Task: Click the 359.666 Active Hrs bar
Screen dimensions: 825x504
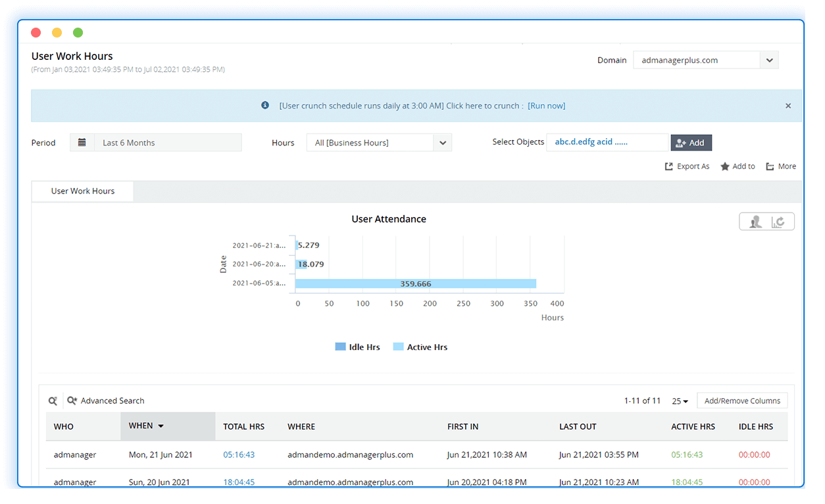Action: (x=414, y=283)
